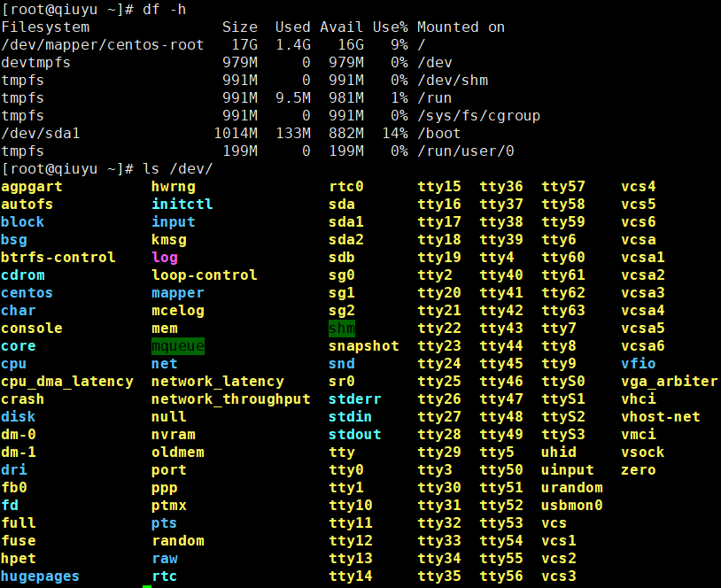The image size is (721, 588).
Task: Select the "vfio" directory entry
Action: 639,364
